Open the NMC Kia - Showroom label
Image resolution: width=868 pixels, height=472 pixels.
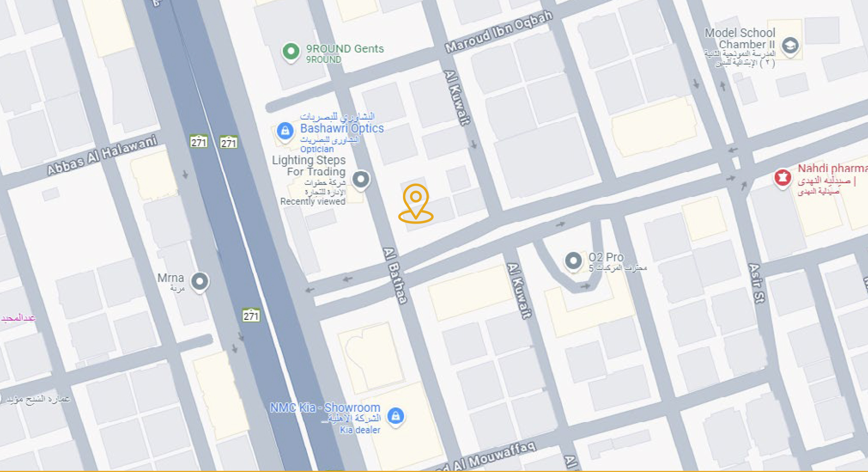pyautogui.click(x=325, y=408)
